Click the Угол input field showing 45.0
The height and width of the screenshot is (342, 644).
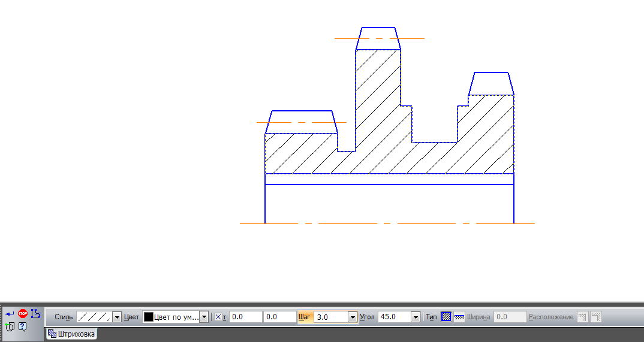pyautogui.click(x=395, y=317)
